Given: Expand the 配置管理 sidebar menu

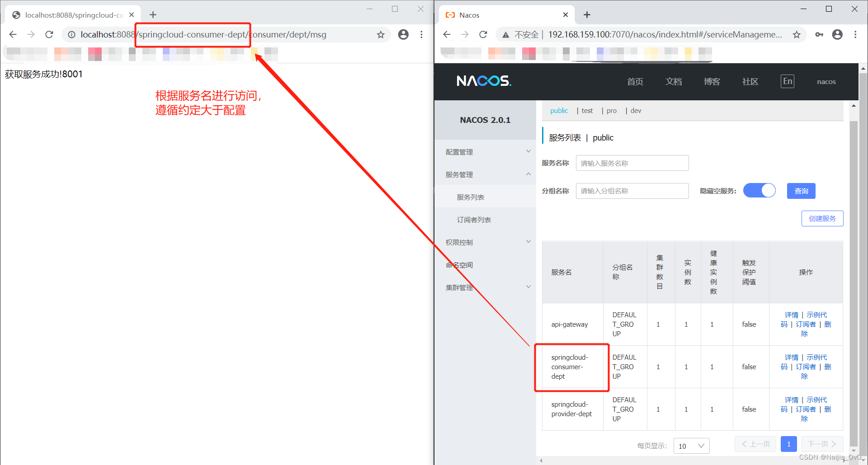Looking at the screenshot, I should (x=485, y=152).
